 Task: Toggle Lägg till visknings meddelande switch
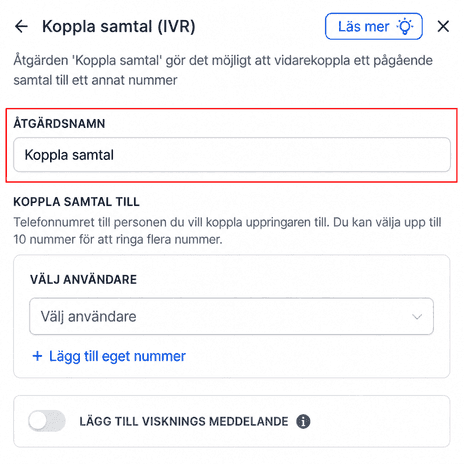(47, 421)
